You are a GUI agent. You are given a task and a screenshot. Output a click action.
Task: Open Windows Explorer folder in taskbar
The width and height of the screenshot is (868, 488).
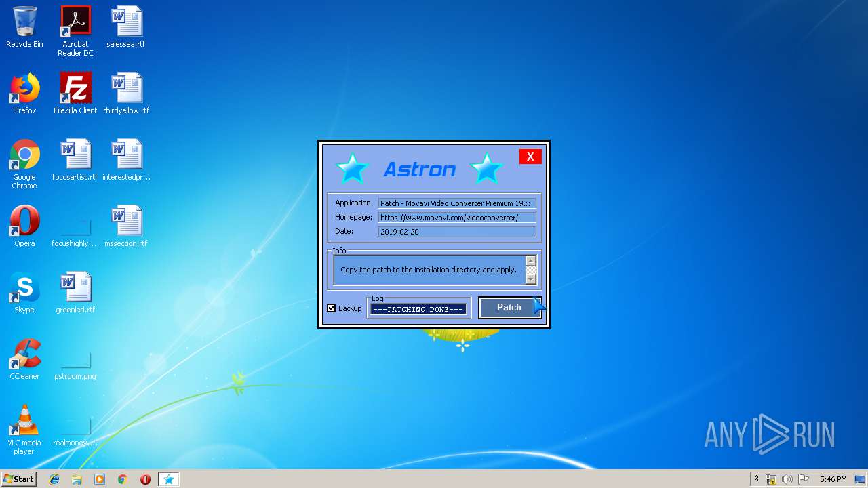pos(77,479)
